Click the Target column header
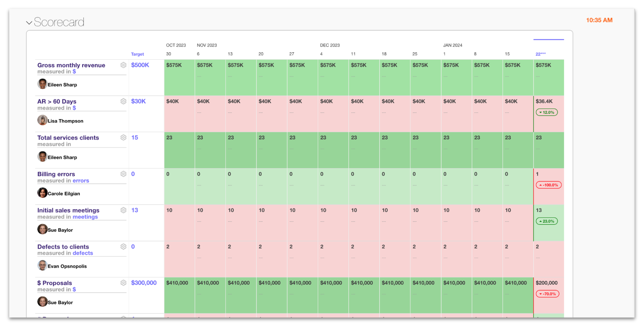This screenshot has width=644, height=327. pyautogui.click(x=137, y=54)
